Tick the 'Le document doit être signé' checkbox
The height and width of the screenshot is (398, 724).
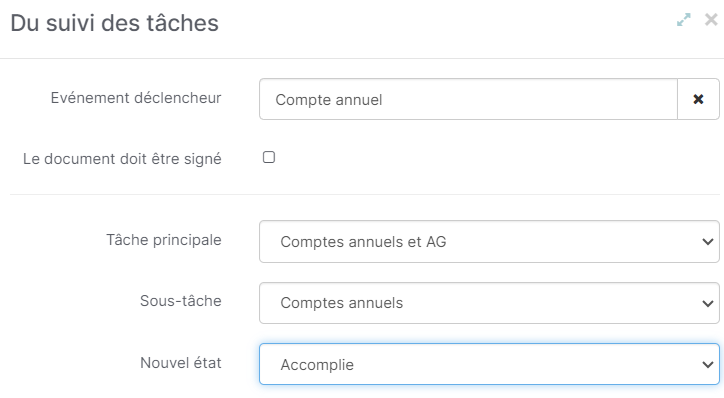tap(269, 157)
